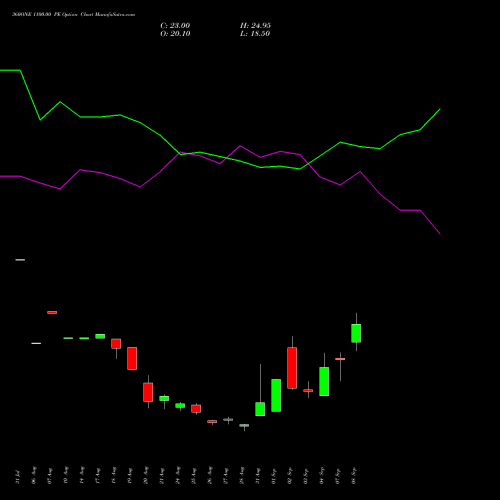This screenshot has height=500, width=500.
Task: Click the 31 Jul date label
Action: click(18, 477)
